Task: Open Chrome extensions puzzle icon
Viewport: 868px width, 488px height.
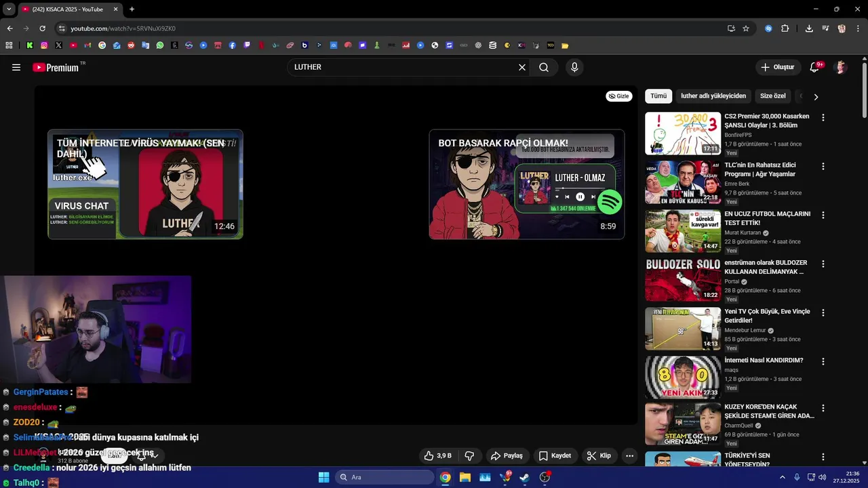Action: pyautogui.click(x=785, y=28)
